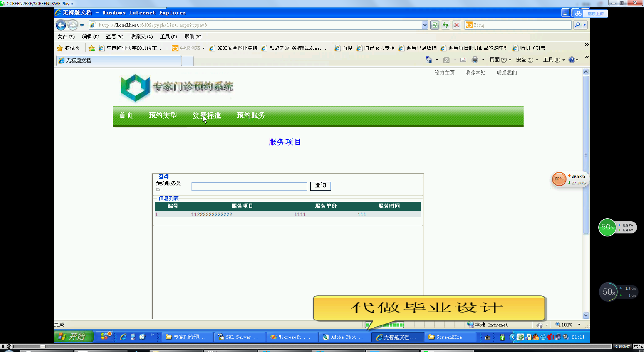644x352 pixels.
Task: Switch to SQL Server taskbar button
Action: [239, 337]
